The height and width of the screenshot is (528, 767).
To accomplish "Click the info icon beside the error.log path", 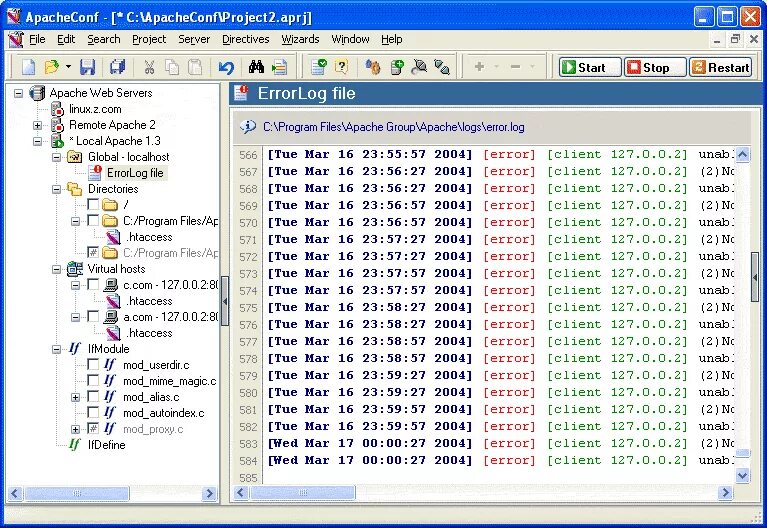I will (x=248, y=127).
